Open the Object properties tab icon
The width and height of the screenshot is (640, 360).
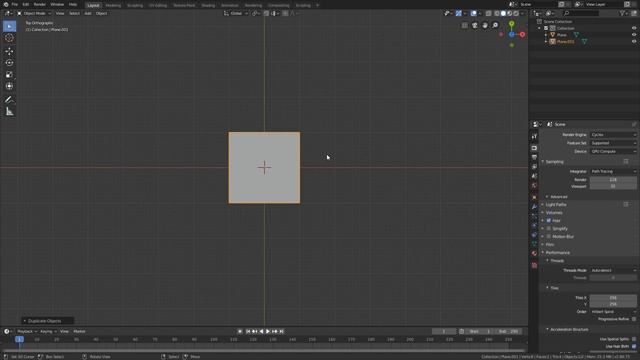534,197
